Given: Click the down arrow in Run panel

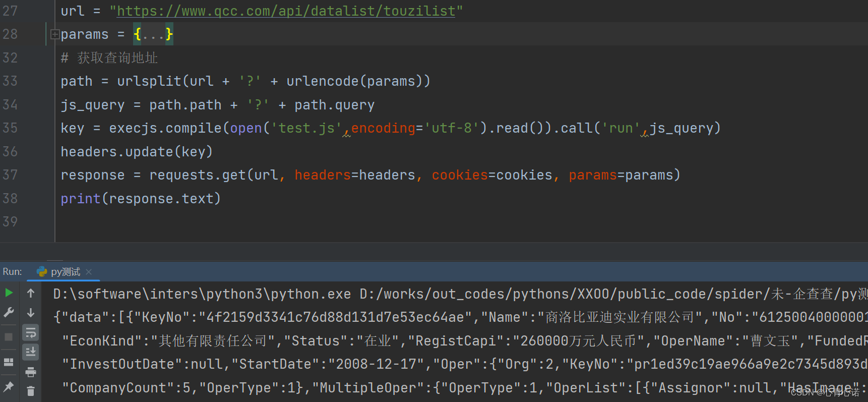Looking at the screenshot, I should pyautogui.click(x=31, y=313).
